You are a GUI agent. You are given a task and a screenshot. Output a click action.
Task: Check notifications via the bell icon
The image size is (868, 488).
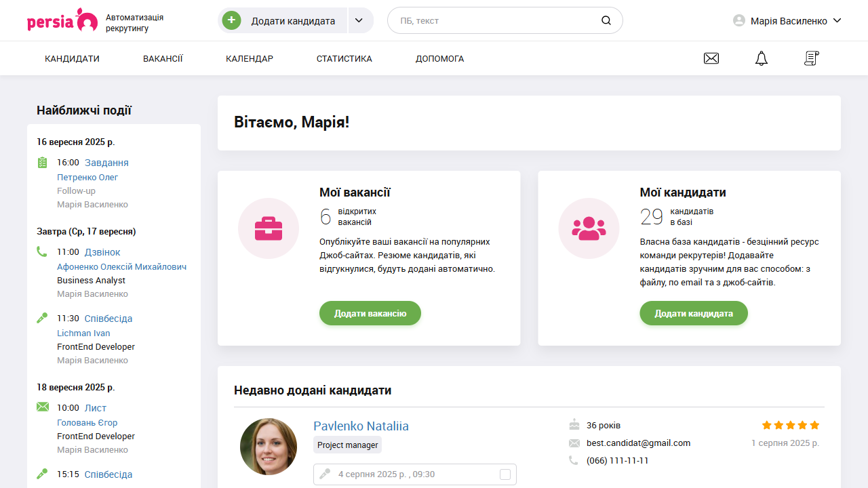(x=761, y=58)
